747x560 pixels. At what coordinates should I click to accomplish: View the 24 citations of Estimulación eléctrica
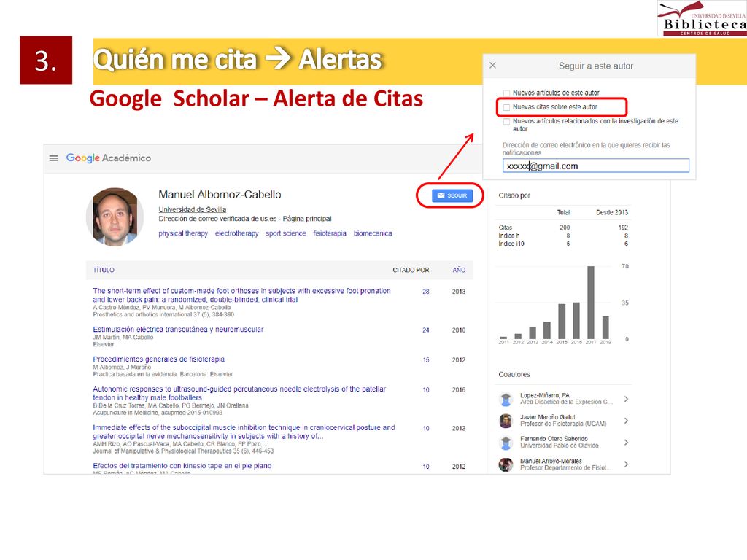[426, 330]
